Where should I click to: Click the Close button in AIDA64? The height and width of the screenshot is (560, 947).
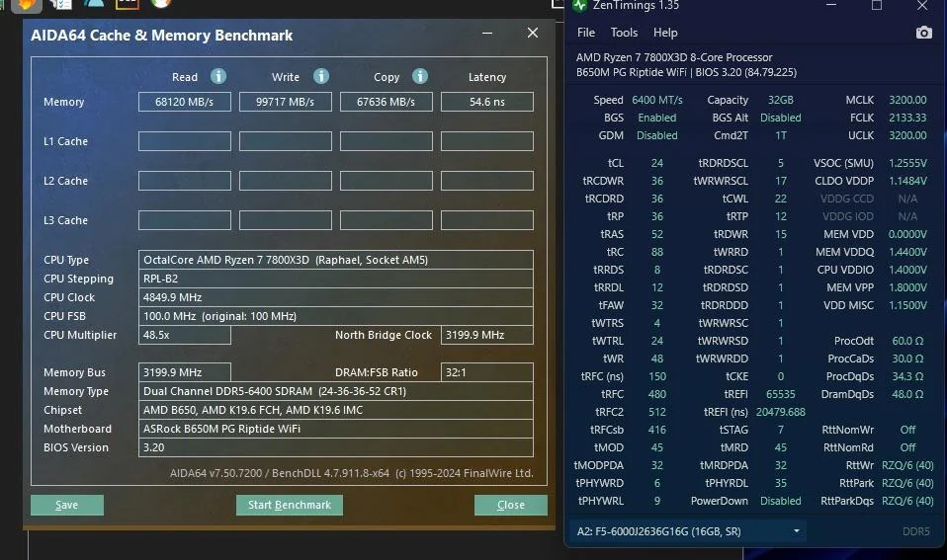(x=511, y=505)
